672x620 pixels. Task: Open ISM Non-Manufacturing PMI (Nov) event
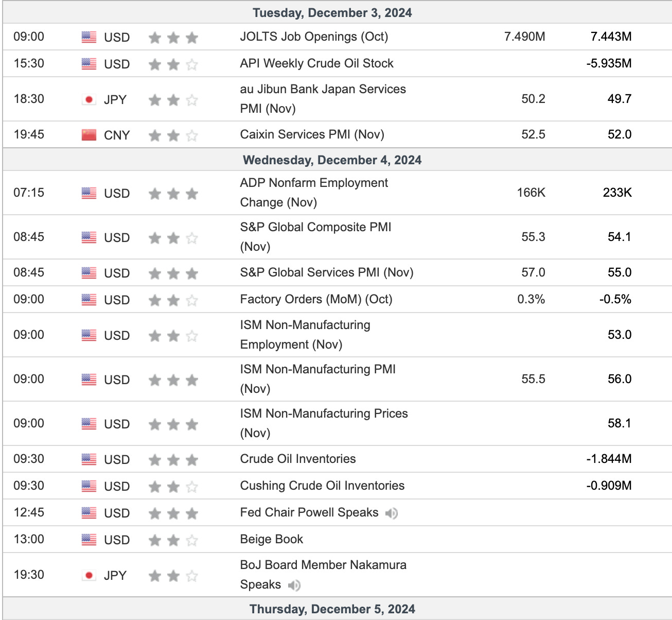pyautogui.click(x=317, y=379)
